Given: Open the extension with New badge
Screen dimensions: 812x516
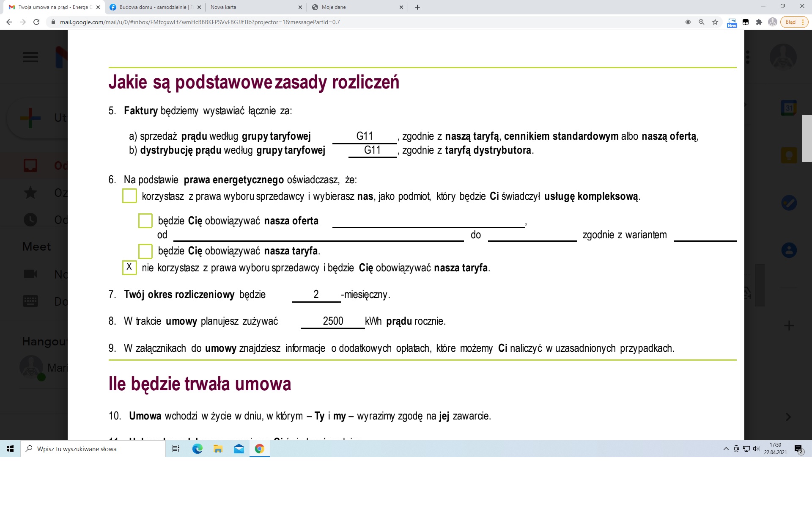Looking at the screenshot, I should [732, 23].
